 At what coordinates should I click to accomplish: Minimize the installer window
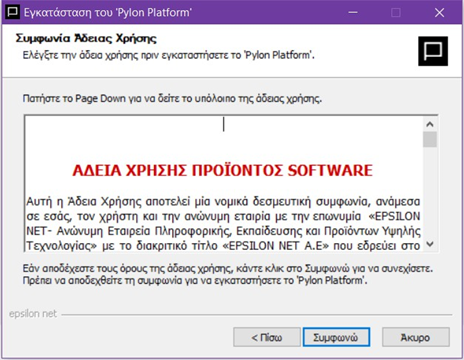tap(353, 13)
